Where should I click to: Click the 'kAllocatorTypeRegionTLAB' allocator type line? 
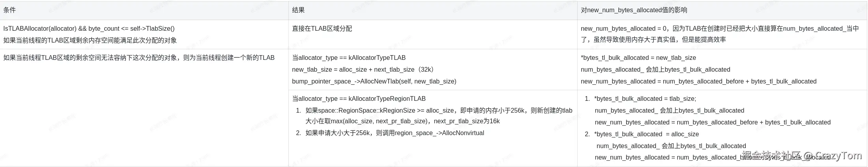click(x=359, y=99)
